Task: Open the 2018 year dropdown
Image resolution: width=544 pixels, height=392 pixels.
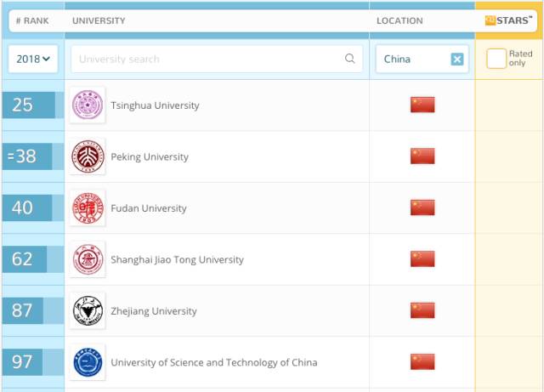Action: [x=33, y=59]
